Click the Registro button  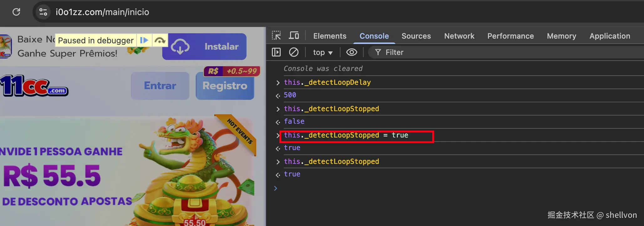225,86
